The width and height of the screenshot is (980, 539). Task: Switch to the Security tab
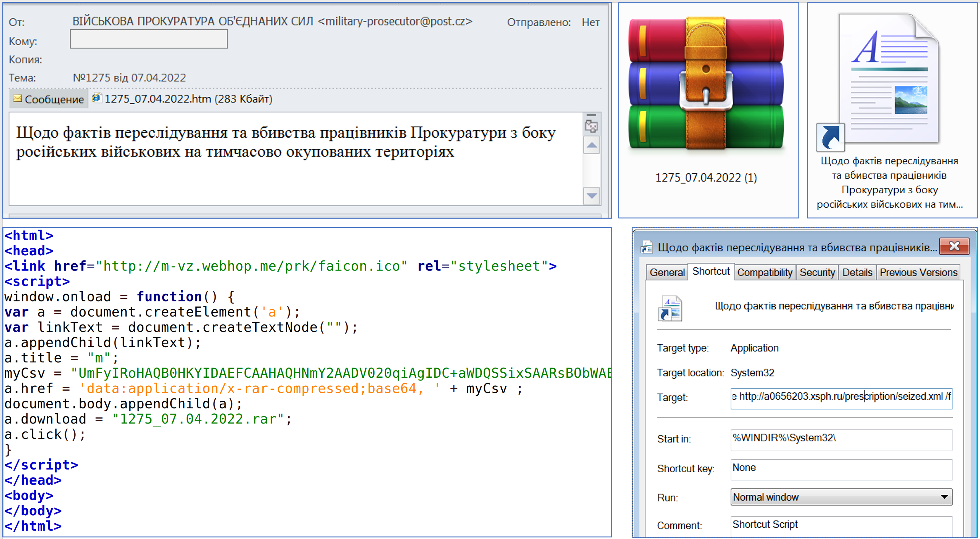[x=817, y=272]
